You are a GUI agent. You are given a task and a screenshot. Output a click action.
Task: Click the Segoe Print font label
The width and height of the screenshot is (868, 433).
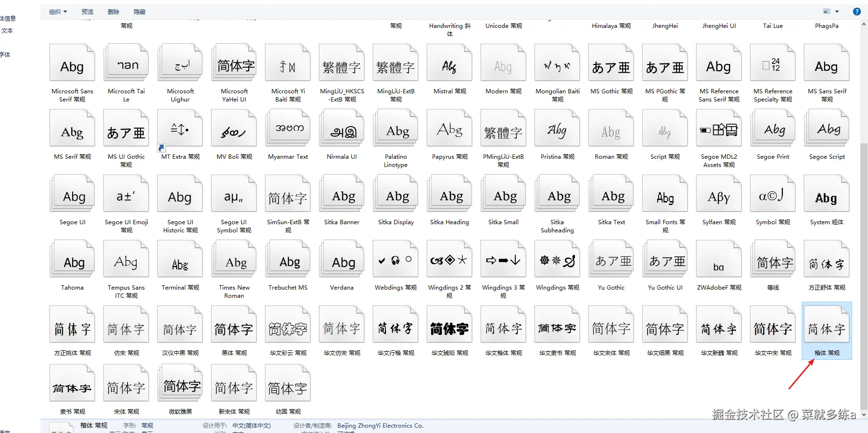click(773, 157)
